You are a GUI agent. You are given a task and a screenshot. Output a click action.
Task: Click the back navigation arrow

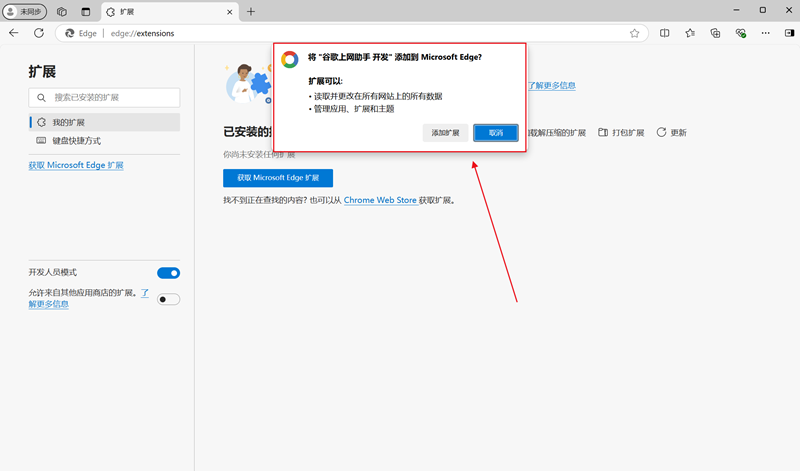[x=14, y=33]
